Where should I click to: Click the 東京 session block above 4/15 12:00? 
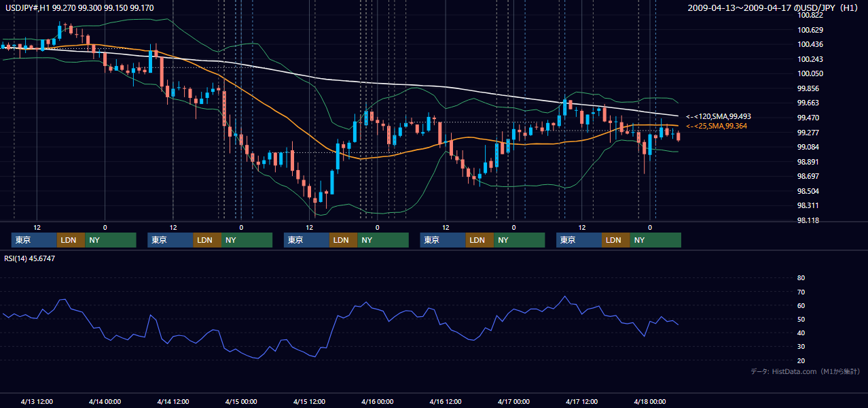tap(306, 240)
